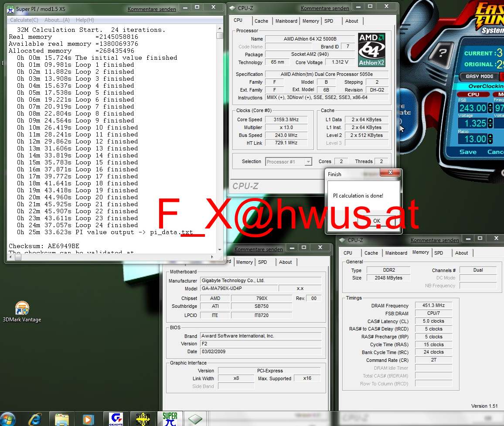Viewport: 504px width, 426px height.
Task: Select Memory tab in bottom-right CPU-Z window
Action: (x=420, y=252)
